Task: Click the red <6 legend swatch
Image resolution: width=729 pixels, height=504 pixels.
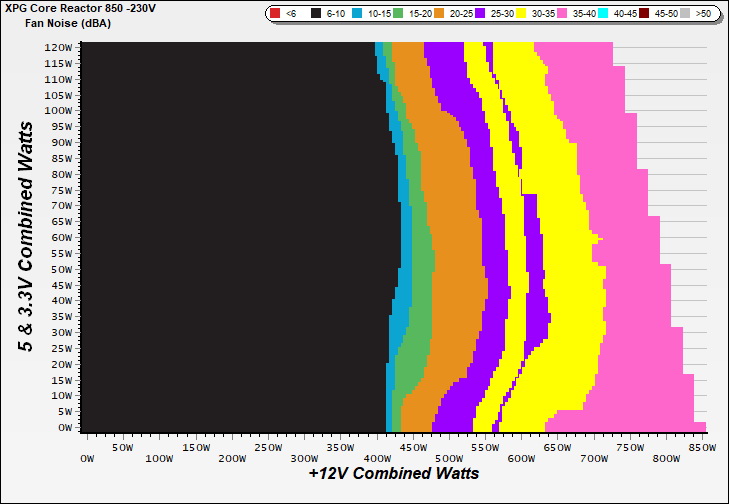Action: tap(273, 14)
